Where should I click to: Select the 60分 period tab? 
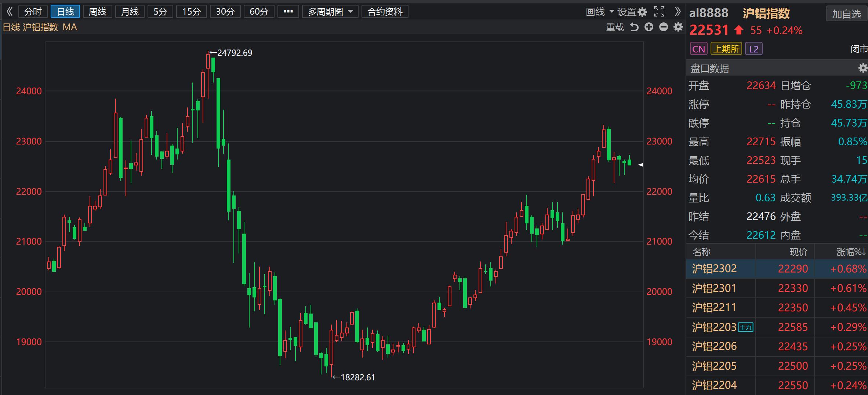259,12
